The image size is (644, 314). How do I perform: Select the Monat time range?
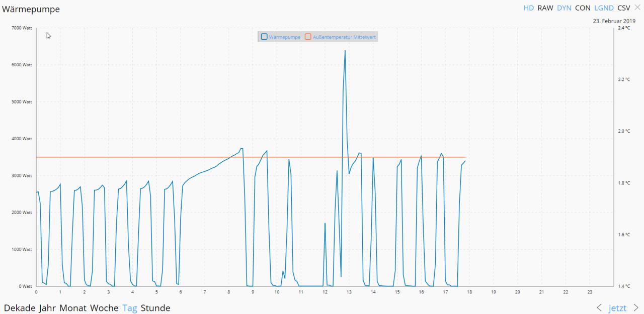(x=73, y=308)
